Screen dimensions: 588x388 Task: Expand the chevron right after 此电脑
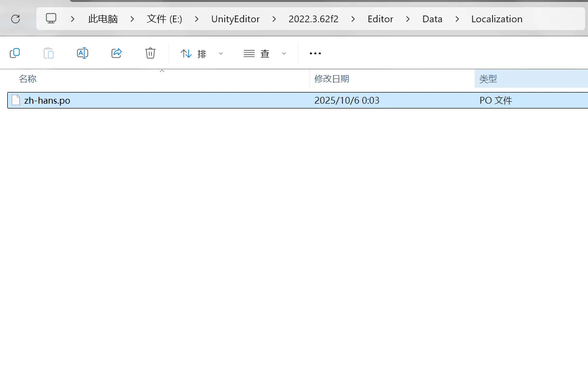(132, 19)
